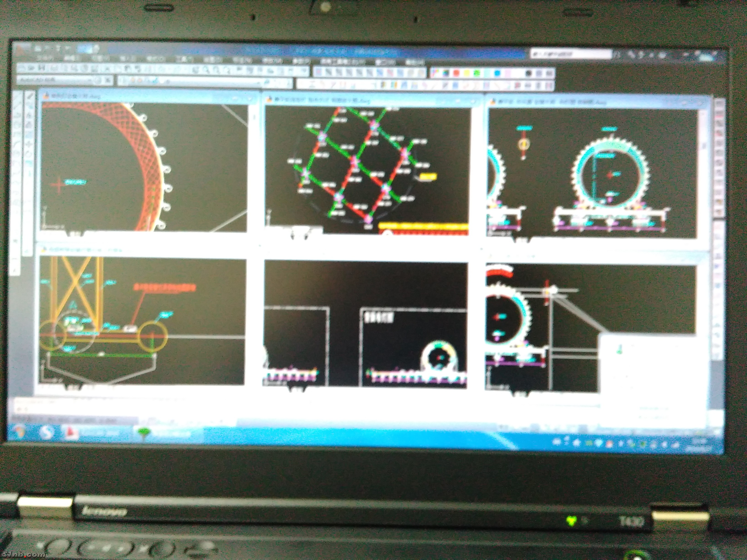Click the search field in title bar
The width and height of the screenshot is (747, 560).
point(571,54)
